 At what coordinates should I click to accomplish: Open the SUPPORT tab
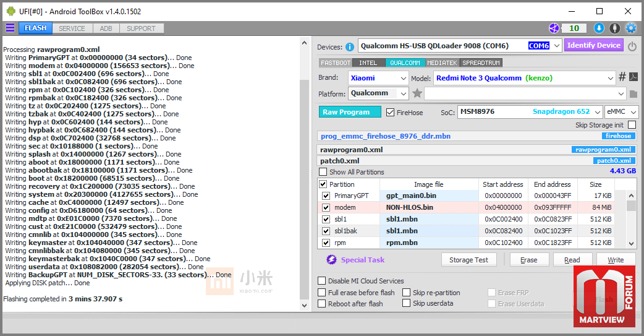coord(142,28)
